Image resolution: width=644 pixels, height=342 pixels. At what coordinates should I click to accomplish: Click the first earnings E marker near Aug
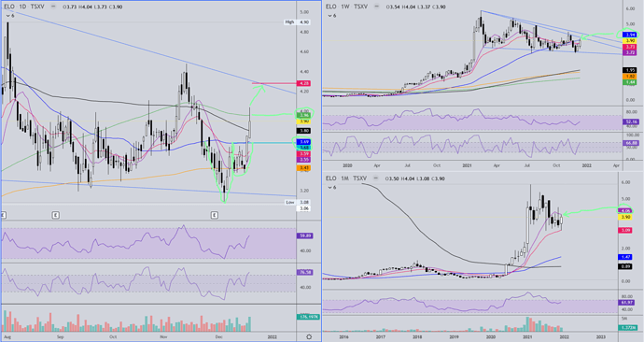pos(3,215)
